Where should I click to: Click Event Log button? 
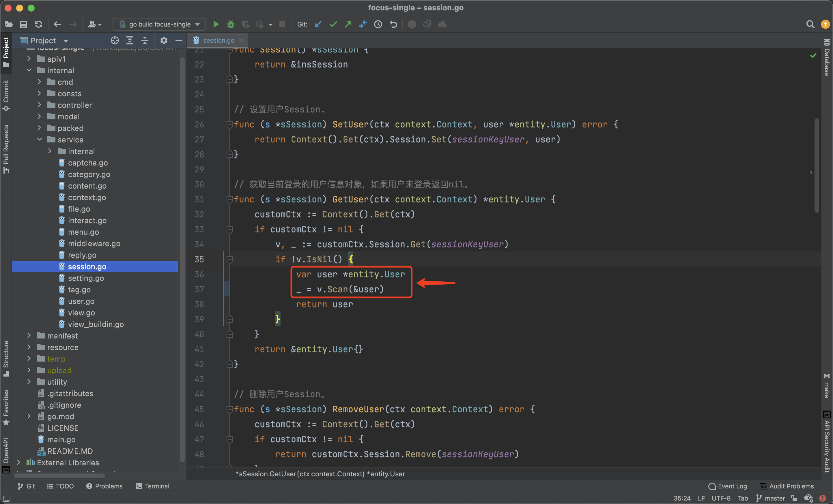[x=728, y=486]
